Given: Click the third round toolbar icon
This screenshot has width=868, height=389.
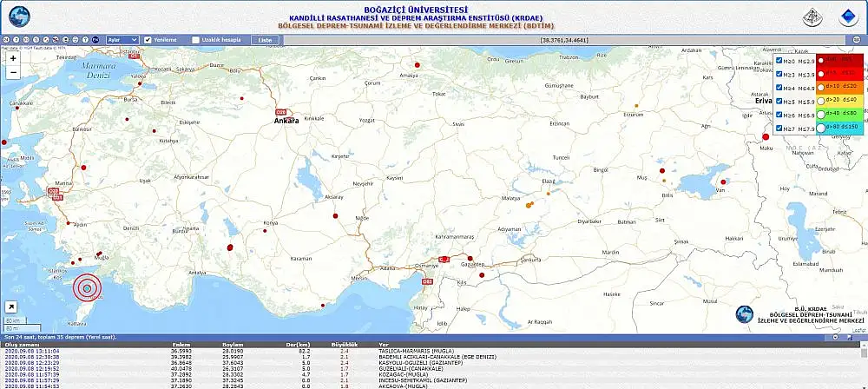Looking at the screenshot, I should (x=26, y=40).
